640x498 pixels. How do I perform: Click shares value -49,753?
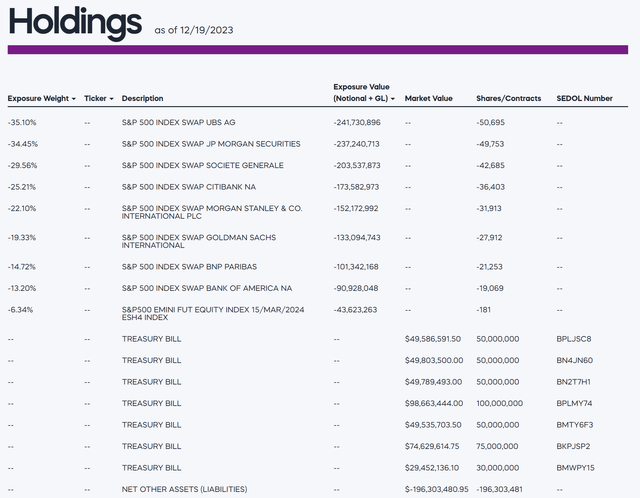(490, 144)
